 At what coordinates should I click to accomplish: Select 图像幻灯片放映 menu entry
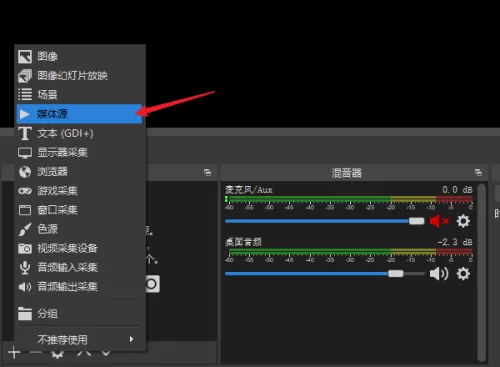80,76
